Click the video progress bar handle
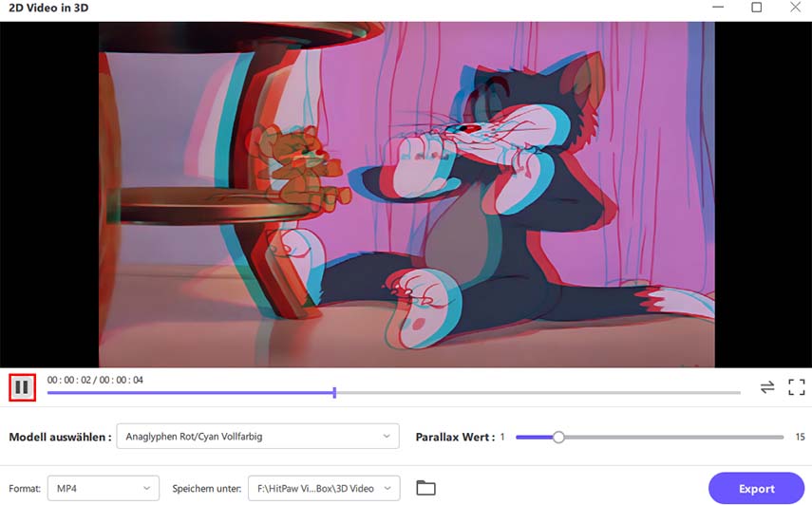 pyautogui.click(x=334, y=393)
